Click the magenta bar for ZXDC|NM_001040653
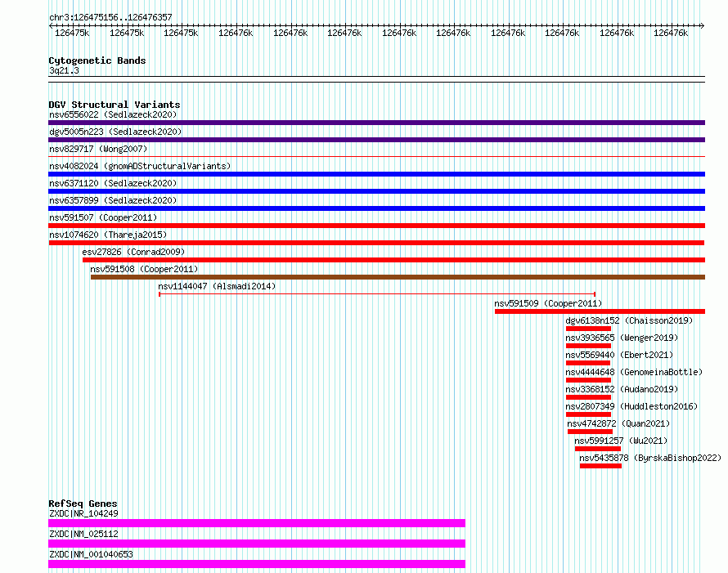Image resolution: width=728 pixels, height=573 pixels. point(257,564)
